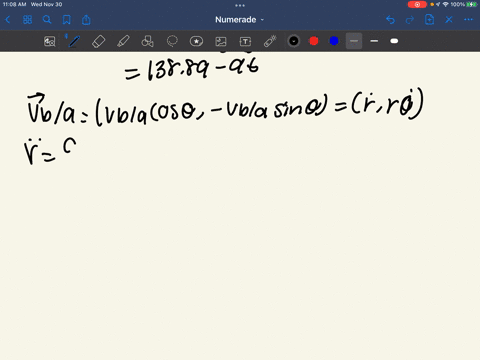Go back using the left chevron

coord(8,20)
